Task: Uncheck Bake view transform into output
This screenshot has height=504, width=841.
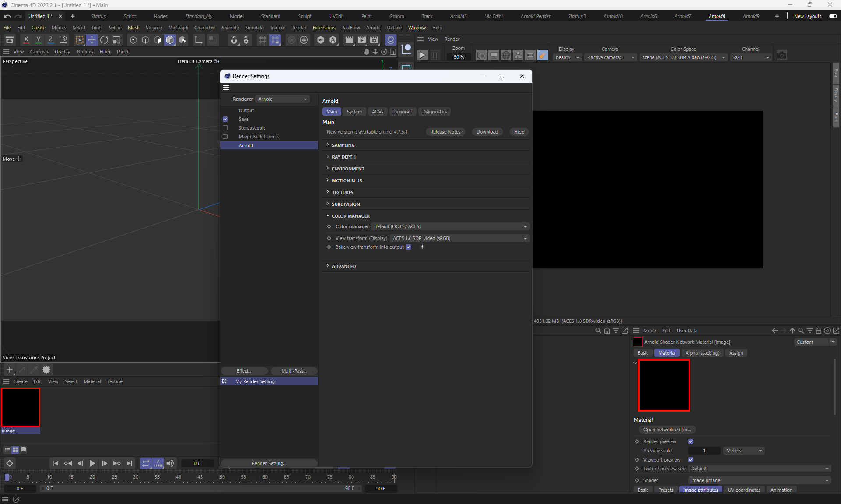Action: click(x=409, y=247)
